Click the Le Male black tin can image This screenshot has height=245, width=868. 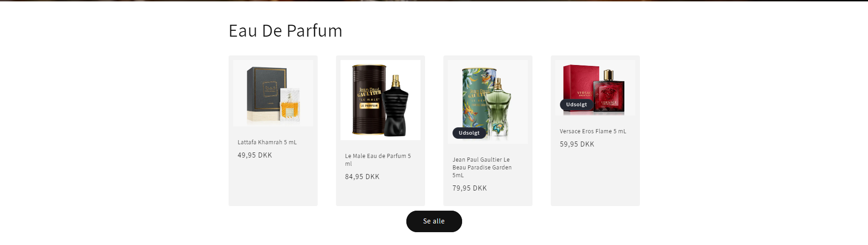point(367,99)
